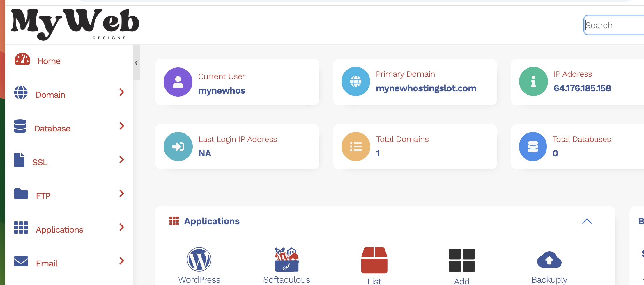Collapse the sidebar using the arrow handle
The width and height of the screenshot is (644, 285).
pos(136,63)
